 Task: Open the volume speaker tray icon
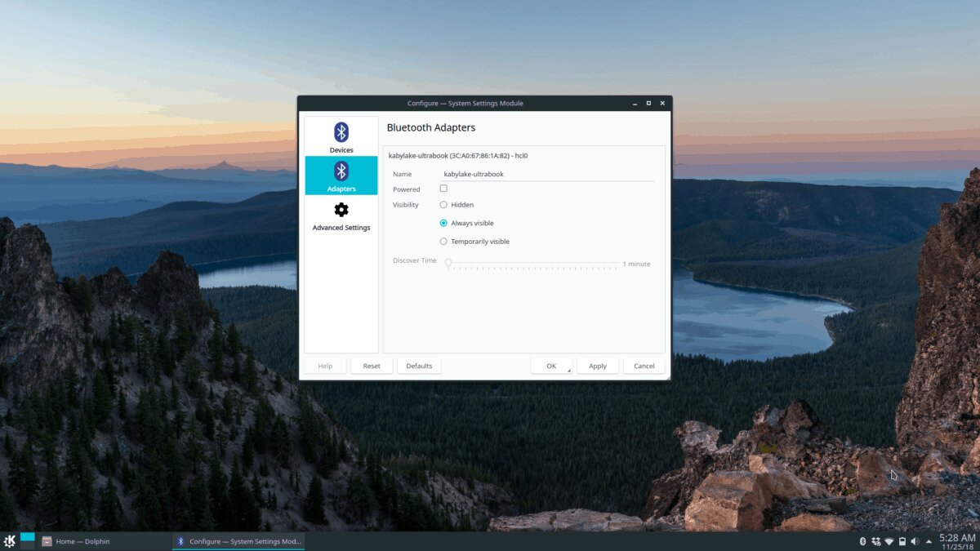pos(915,541)
